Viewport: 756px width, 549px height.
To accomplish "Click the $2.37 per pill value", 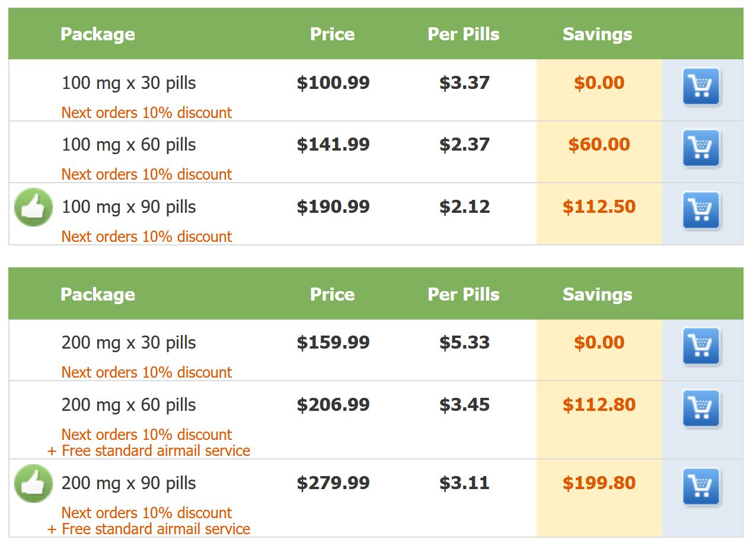I will click(465, 145).
